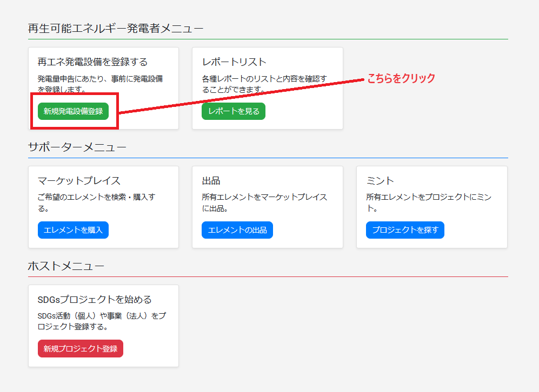The height and width of the screenshot is (392, 539).
Task: Click レポートを見る to view reports
Action: click(233, 111)
